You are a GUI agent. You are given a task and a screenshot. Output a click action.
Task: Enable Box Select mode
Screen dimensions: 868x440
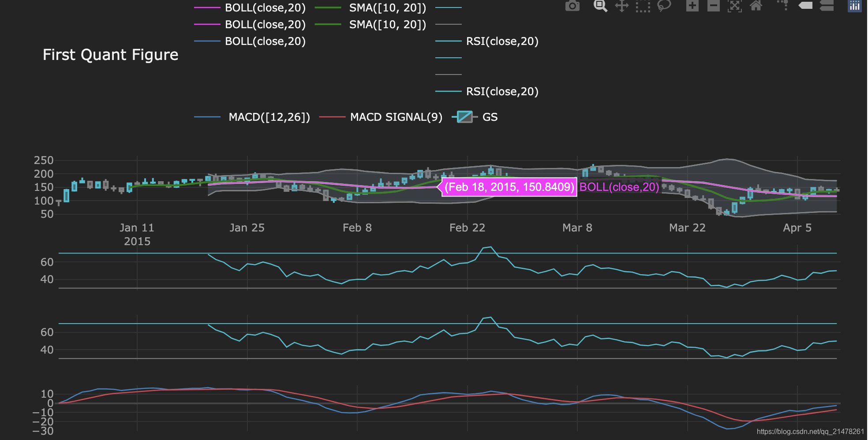coord(643,6)
